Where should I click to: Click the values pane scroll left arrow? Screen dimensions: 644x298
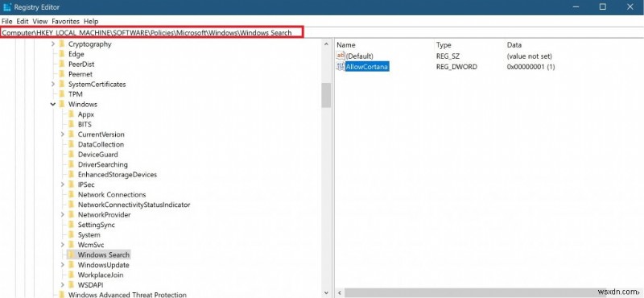pos(340,293)
